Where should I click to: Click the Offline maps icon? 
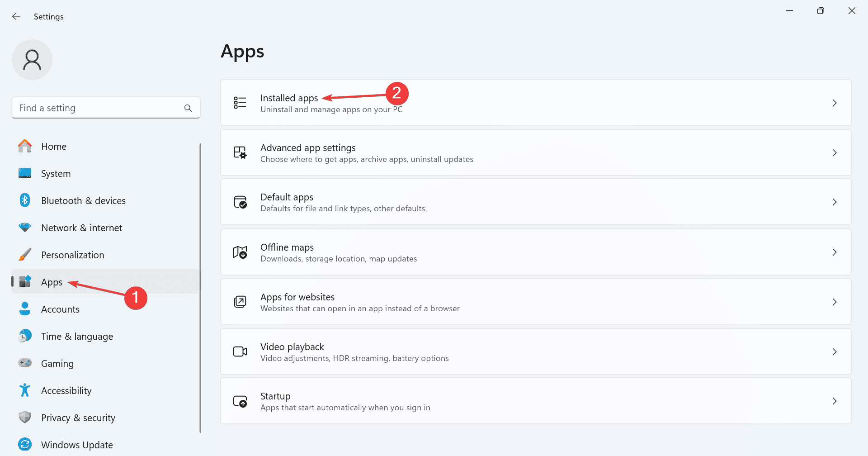pos(240,252)
